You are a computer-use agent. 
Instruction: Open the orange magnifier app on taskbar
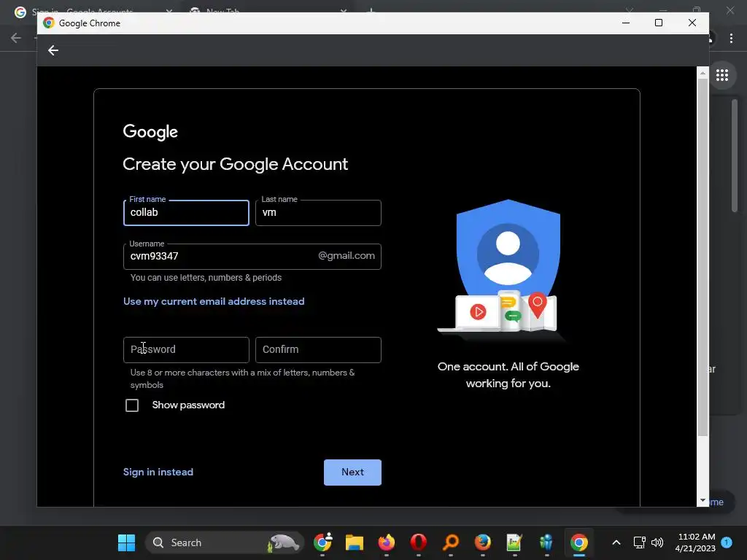pos(451,542)
